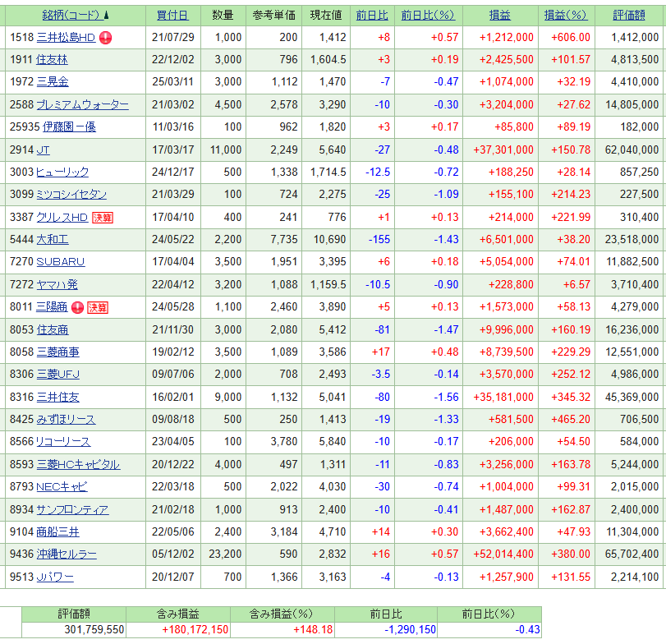
Task: Open the 住友林 stock link
Action: [53, 59]
